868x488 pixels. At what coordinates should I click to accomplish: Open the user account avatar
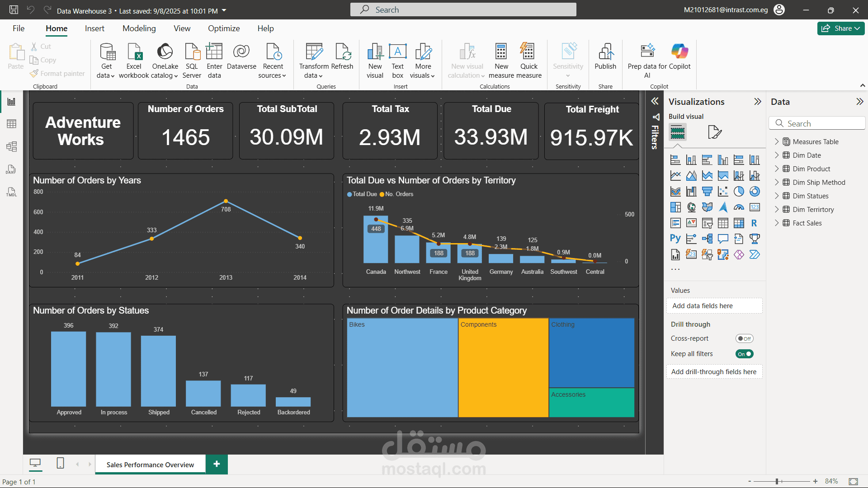[779, 9]
